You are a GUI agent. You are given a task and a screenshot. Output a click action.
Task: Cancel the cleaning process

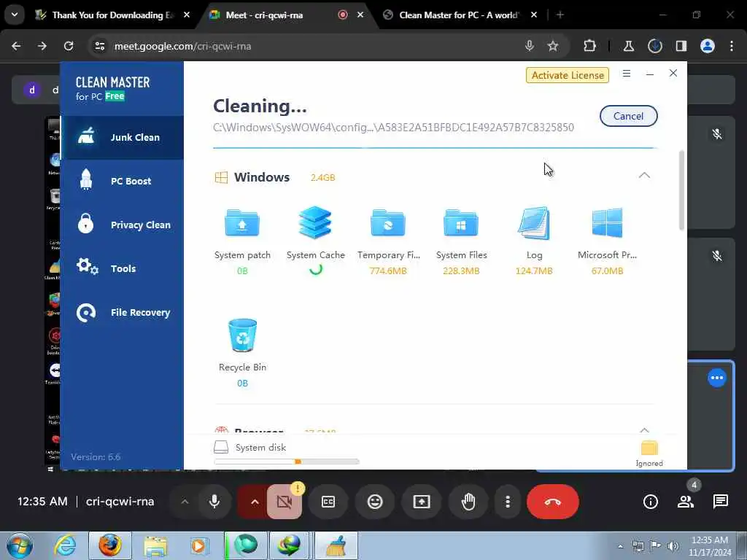click(628, 116)
